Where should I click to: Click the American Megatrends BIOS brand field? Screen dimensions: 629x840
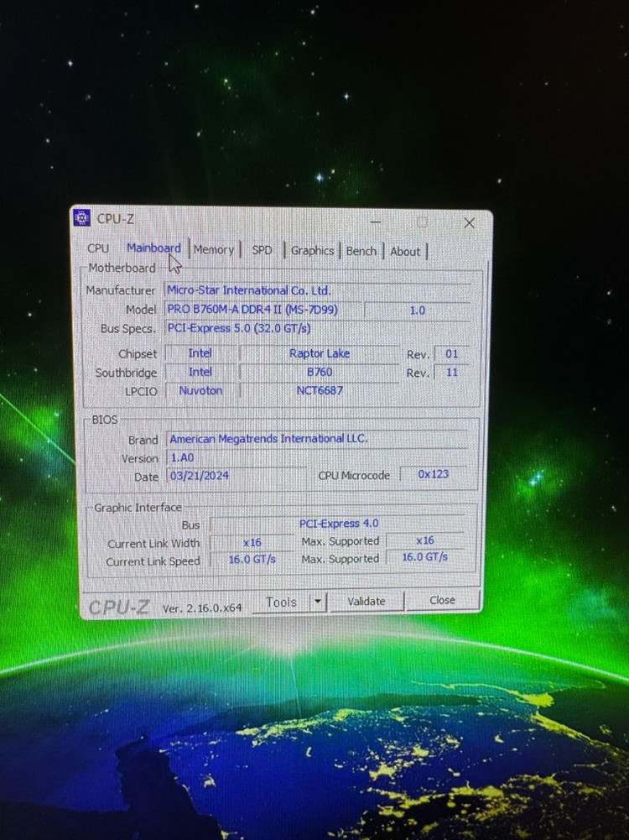[317, 439]
